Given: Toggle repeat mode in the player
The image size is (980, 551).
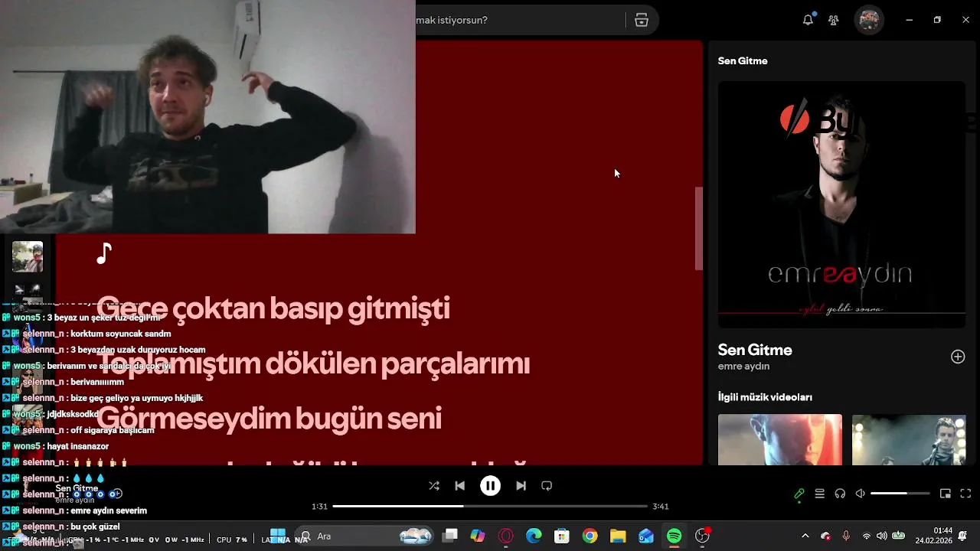Looking at the screenshot, I should [x=547, y=486].
